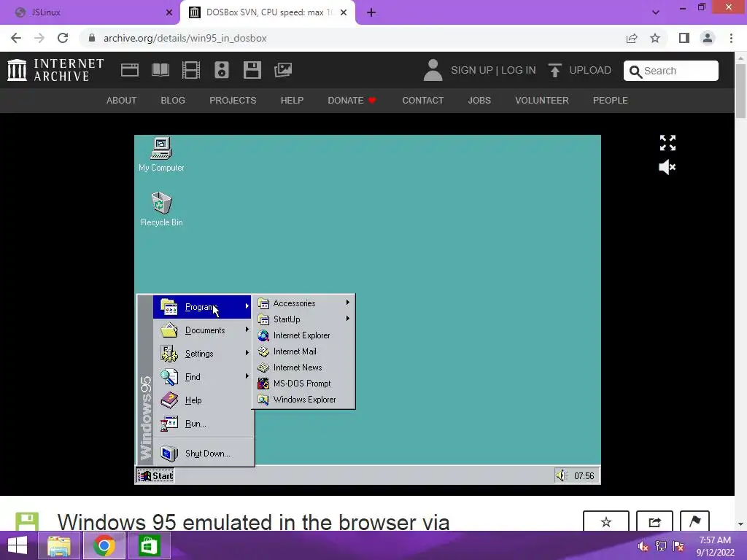Image resolution: width=747 pixels, height=560 pixels.
Task: Start the MS-DOS Prompt program
Action: click(x=304, y=384)
